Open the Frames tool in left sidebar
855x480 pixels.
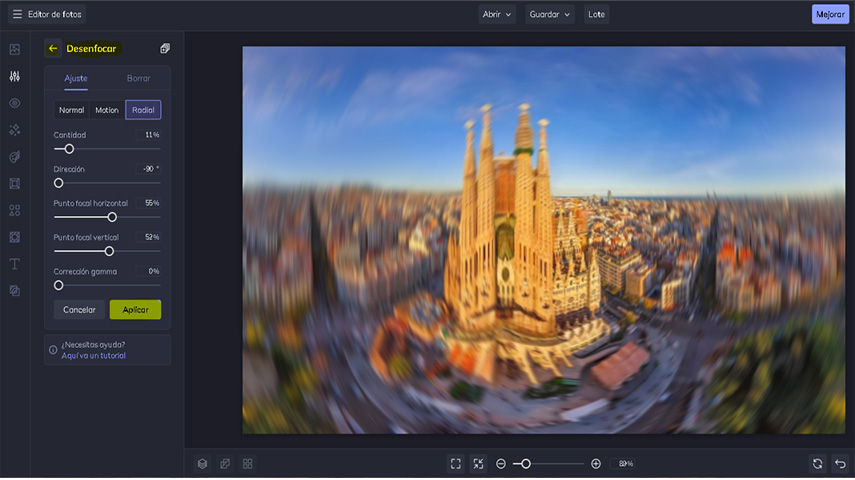point(15,183)
